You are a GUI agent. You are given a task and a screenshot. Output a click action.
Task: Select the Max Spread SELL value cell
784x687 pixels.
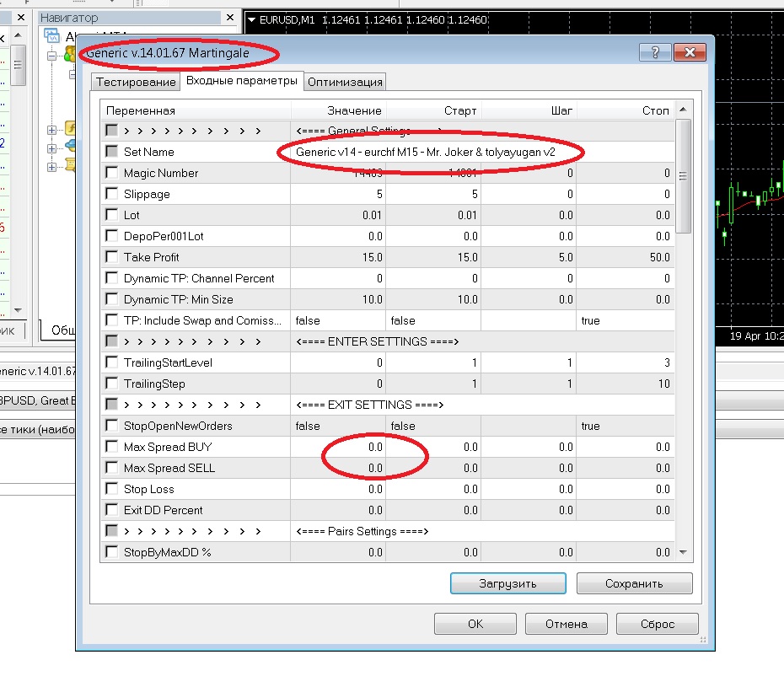338,468
